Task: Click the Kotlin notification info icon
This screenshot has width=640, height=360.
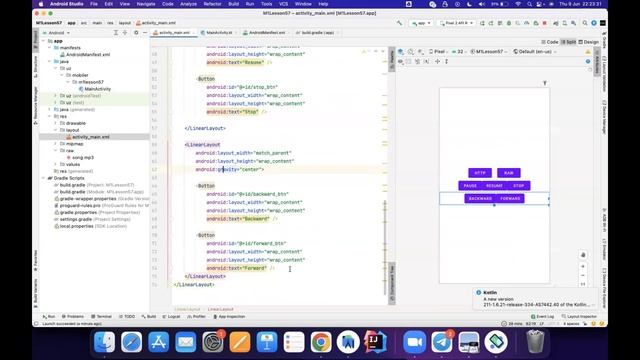Action: 478,293
